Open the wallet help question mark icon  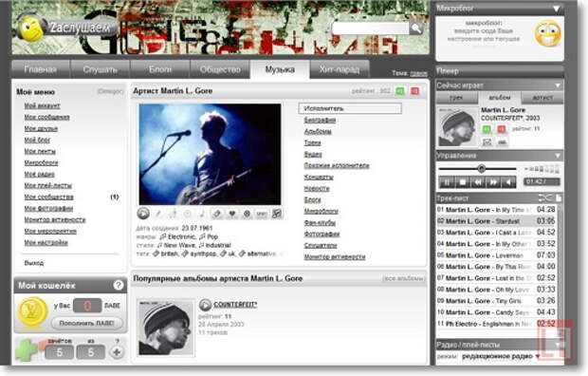pyautogui.click(x=119, y=286)
